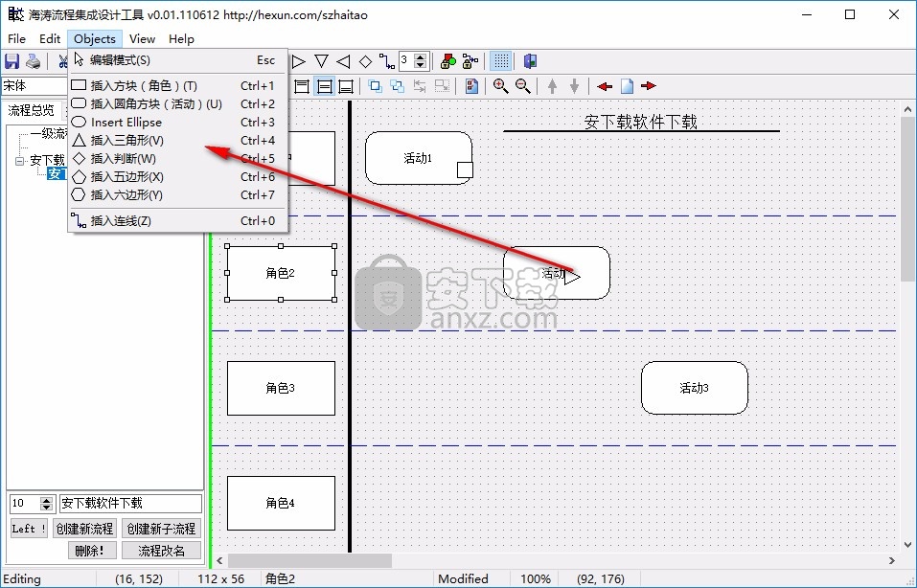Screen dimensions: 917x588
Task: Choose 插入方块（角色）(T) menu entry
Action: click(178, 86)
